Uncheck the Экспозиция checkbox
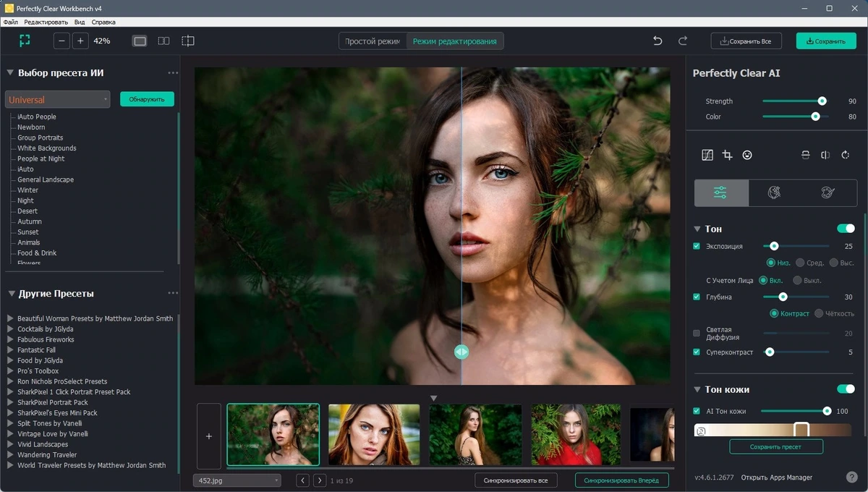The image size is (868, 492). 697,246
